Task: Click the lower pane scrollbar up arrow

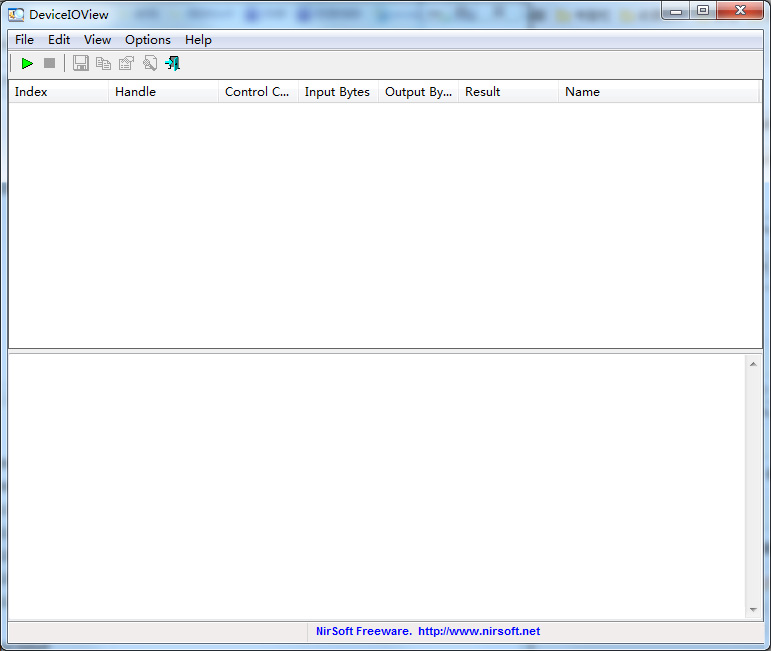Action: click(x=753, y=364)
